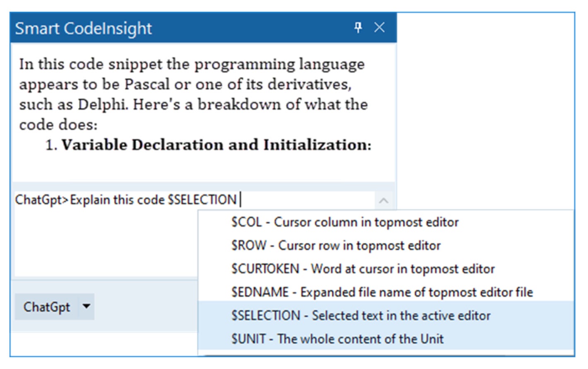This screenshot has width=588, height=369.
Task: Click the word "Pascal" in the response
Action: pyautogui.click(x=147, y=85)
